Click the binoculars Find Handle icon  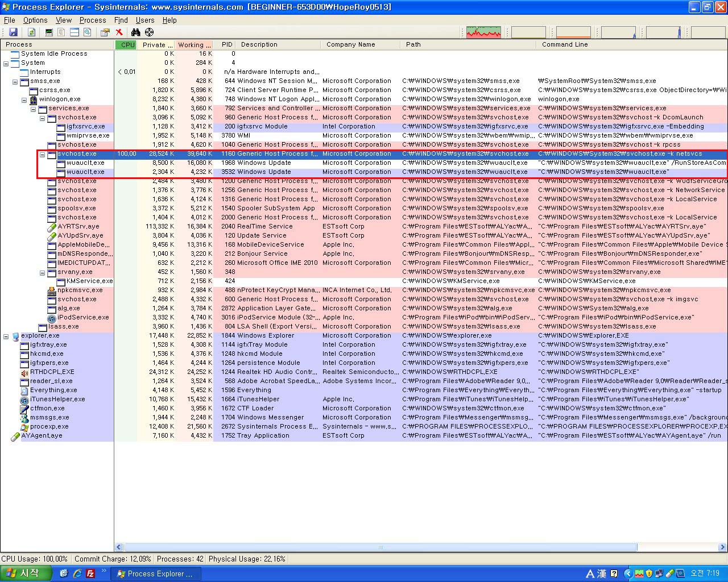tap(136, 32)
